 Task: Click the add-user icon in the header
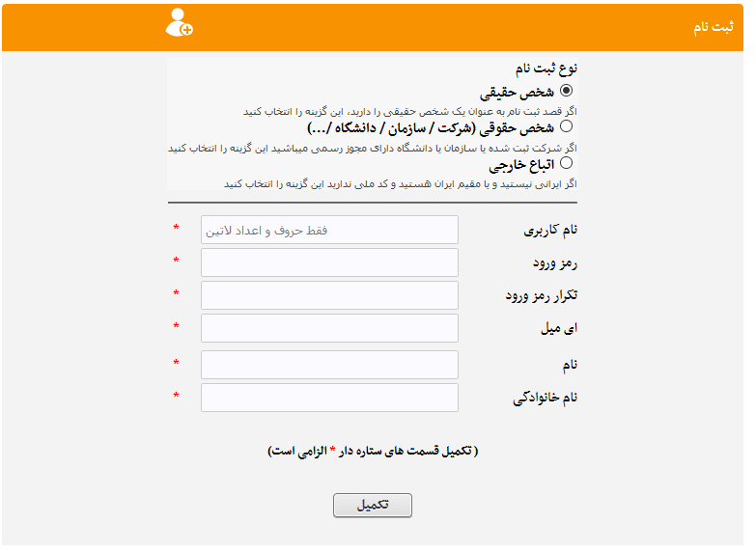pyautogui.click(x=179, y=23)
